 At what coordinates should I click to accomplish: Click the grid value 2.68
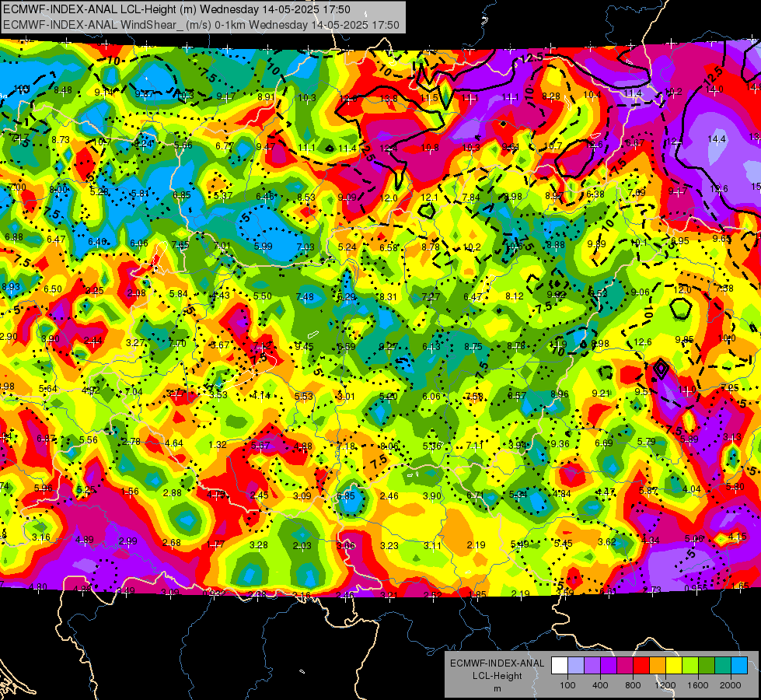point(171,543)
